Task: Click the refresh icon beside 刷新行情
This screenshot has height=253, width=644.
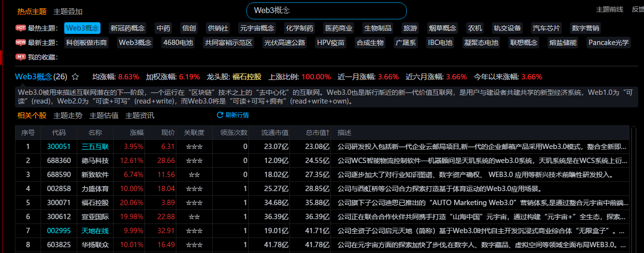Action: 220,115
